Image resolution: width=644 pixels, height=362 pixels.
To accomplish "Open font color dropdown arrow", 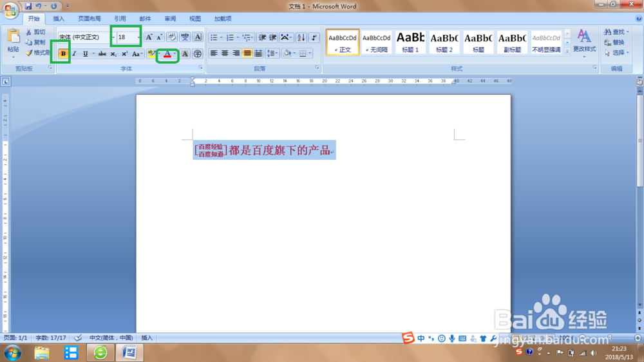I will point(175,53).
